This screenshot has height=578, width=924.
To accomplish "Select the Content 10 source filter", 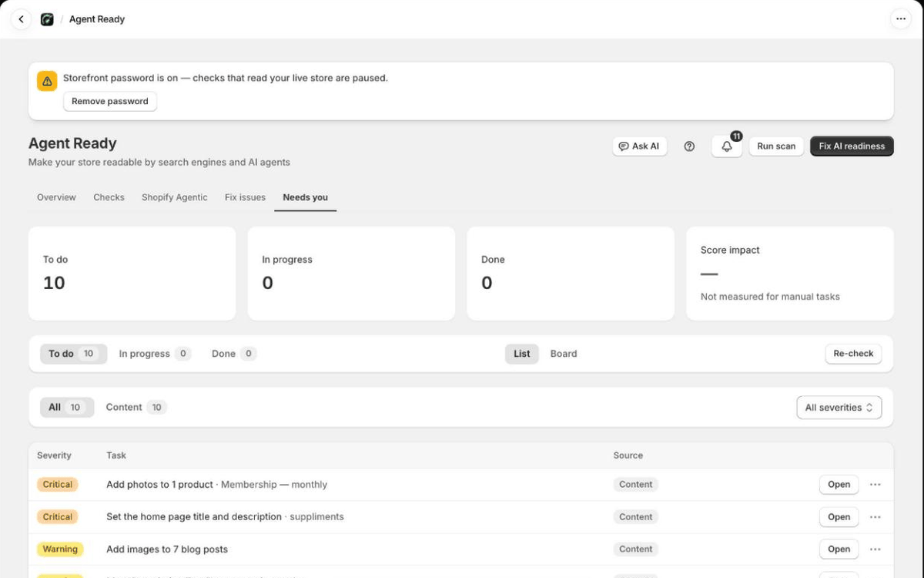I will pyautogui.click(x=136, y=408).
